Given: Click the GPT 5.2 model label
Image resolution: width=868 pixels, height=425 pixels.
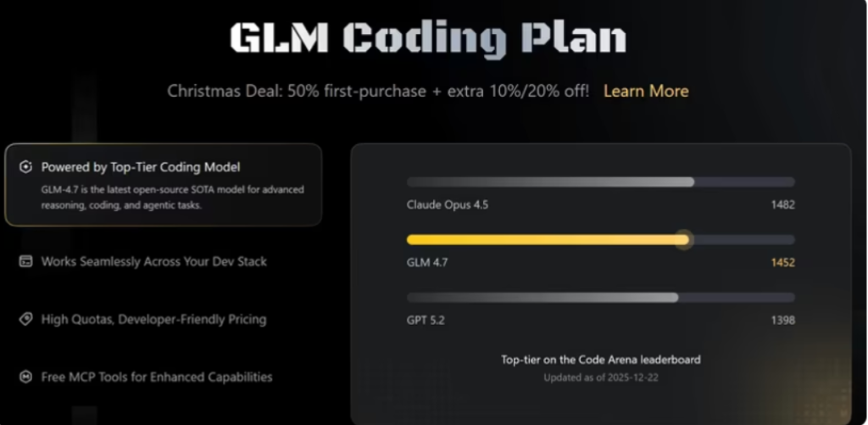Looking at the screenshot, I should [426, 320].
